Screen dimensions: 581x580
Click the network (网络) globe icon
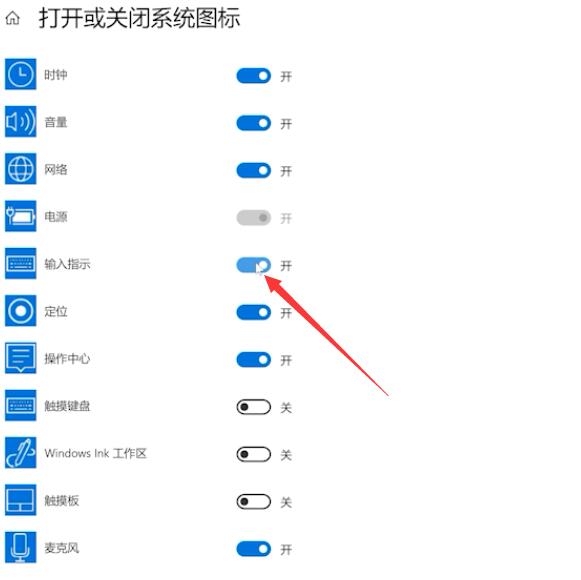pos(20,169)
